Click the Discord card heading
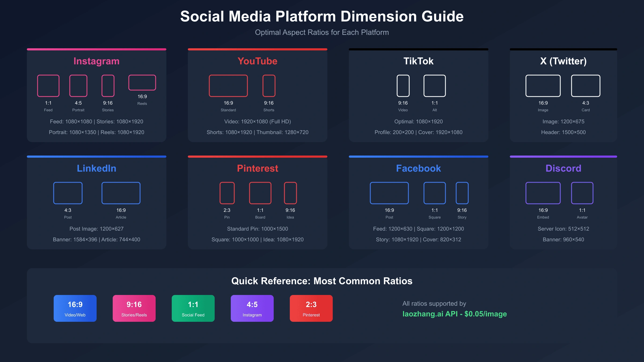This screenshot has height=362, width=644. [x=563, y=168]
